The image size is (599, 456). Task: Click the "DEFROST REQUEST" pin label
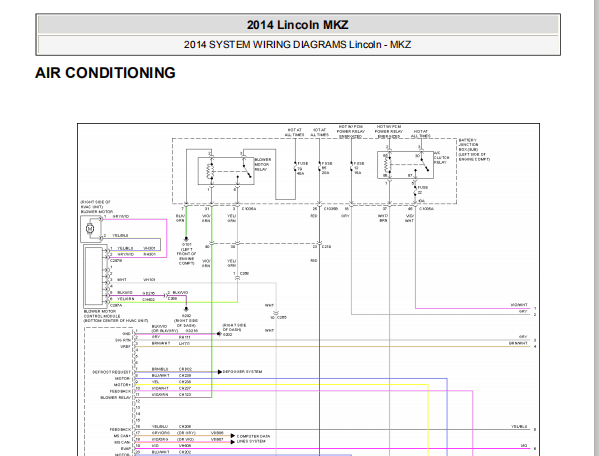click(x=112, y=372)
